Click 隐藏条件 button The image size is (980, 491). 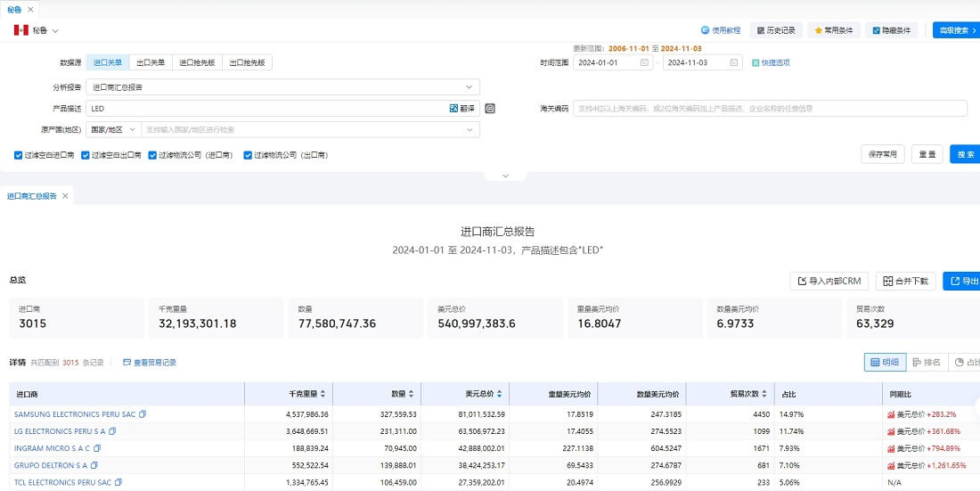coord(891,30)
